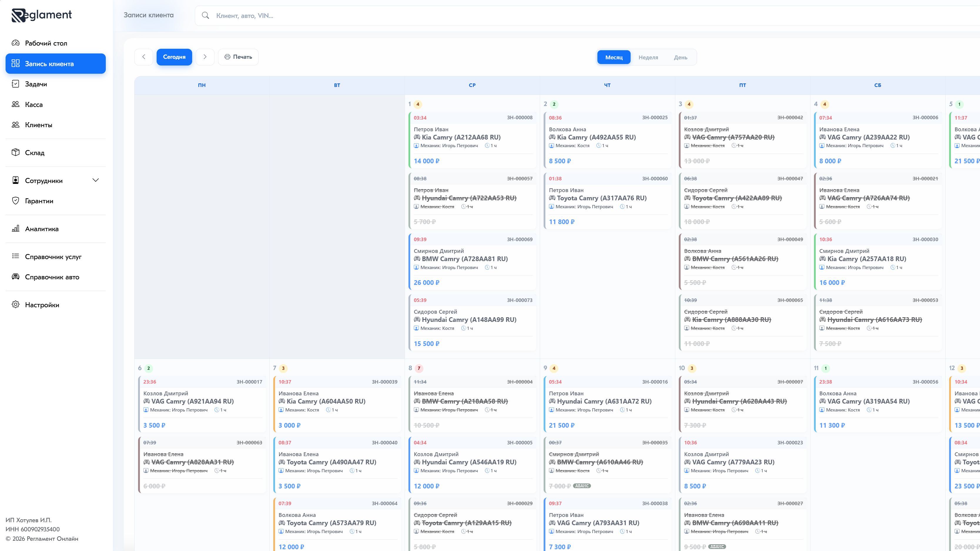Go to previous month with left arrow
Screen dimensions: 980x551
click(x=144, y=57)
